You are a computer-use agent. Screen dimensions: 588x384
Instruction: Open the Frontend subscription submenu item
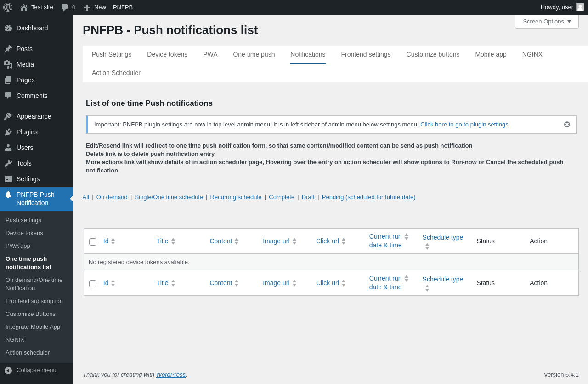[x=34, y=301]
